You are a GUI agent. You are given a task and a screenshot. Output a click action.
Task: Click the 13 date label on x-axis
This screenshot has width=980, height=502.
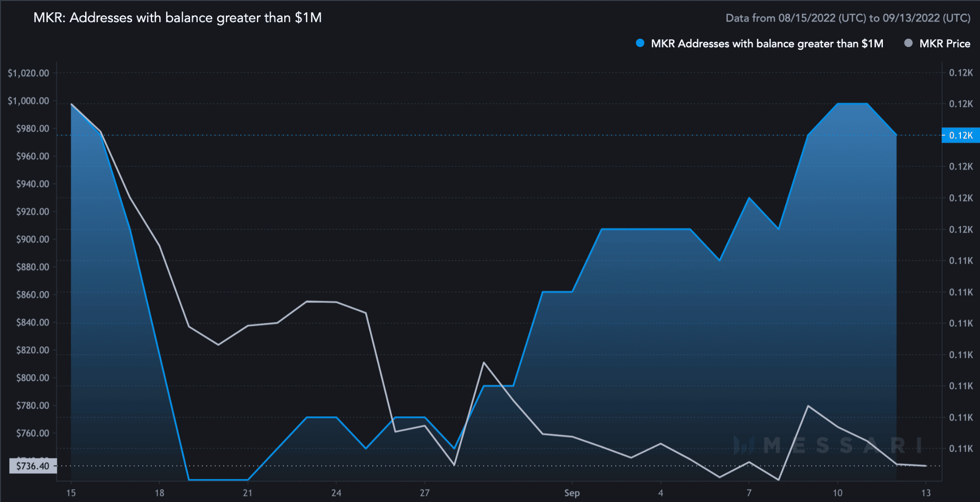926,493
